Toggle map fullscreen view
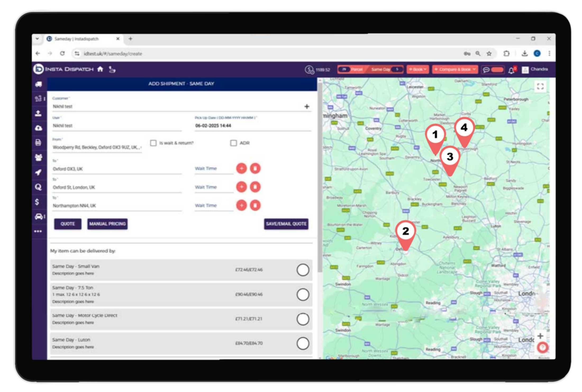 [x=540, y=86]
